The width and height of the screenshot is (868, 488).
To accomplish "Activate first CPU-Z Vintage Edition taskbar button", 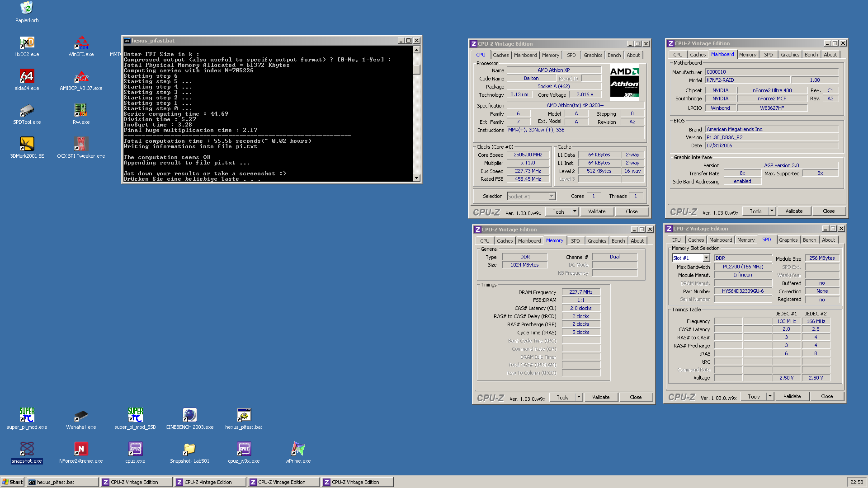I will coord(136,482).
